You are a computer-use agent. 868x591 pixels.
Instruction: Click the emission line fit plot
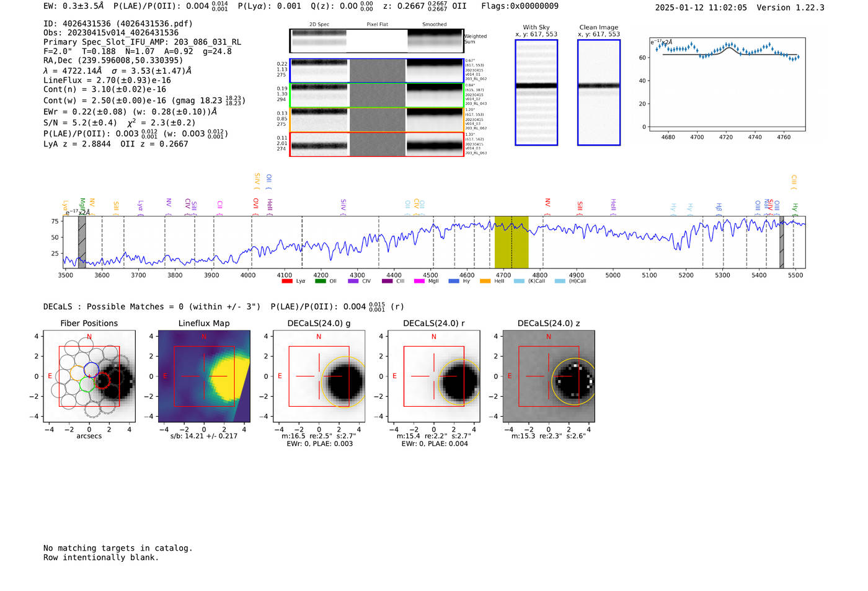(727, 84)
